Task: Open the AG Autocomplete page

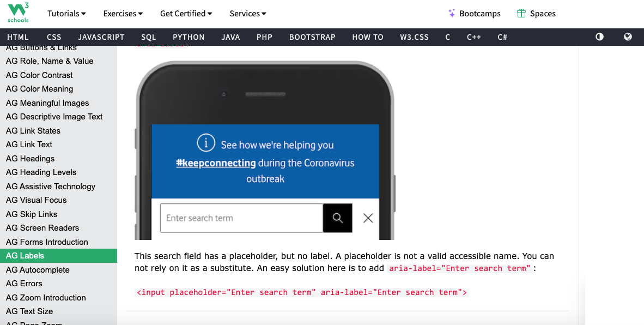Action: [x=37, y=270]
